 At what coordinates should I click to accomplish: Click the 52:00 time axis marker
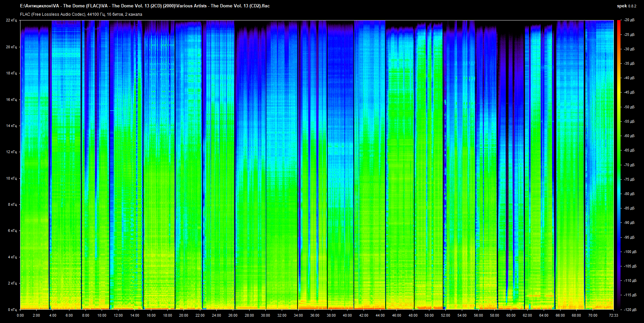(x=445, y=315)
